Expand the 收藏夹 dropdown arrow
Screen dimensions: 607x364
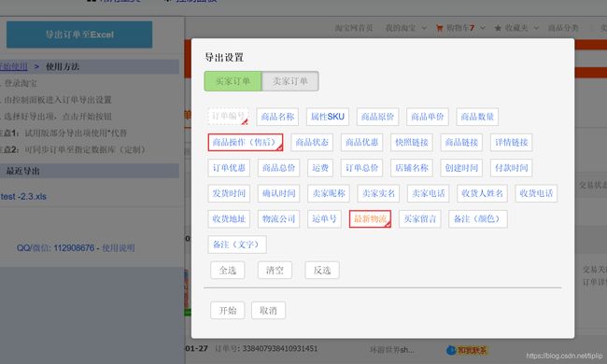[536, 28]
